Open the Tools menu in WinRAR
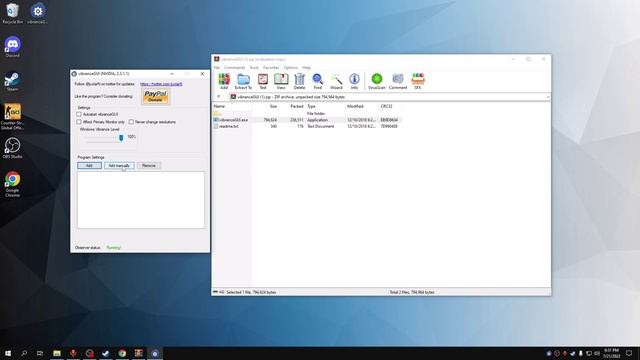 coord(254,67)
